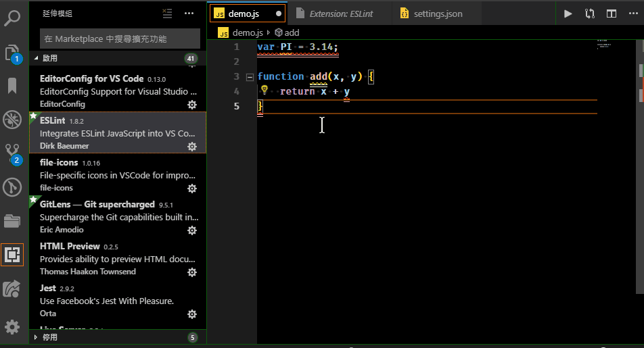
Task: Open the Manage gear in activity bar
Action: pyautogui.click(x=12, y=327)
